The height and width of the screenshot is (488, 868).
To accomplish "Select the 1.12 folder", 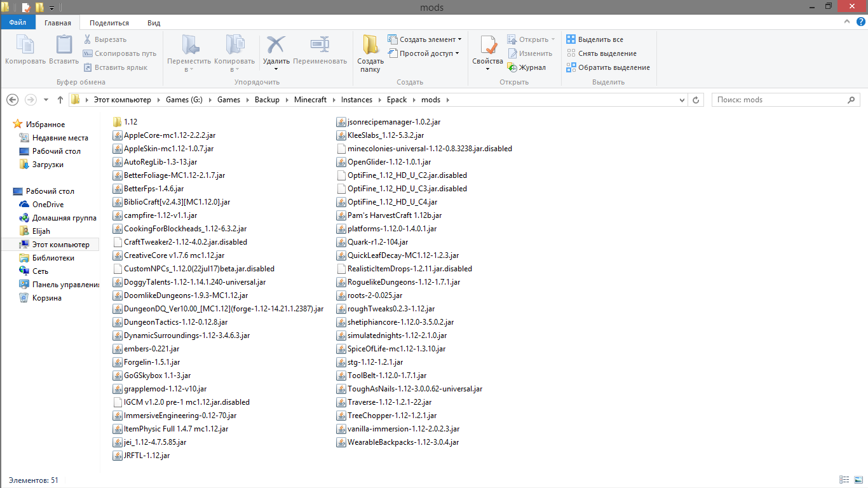I will tap(125, 121).
